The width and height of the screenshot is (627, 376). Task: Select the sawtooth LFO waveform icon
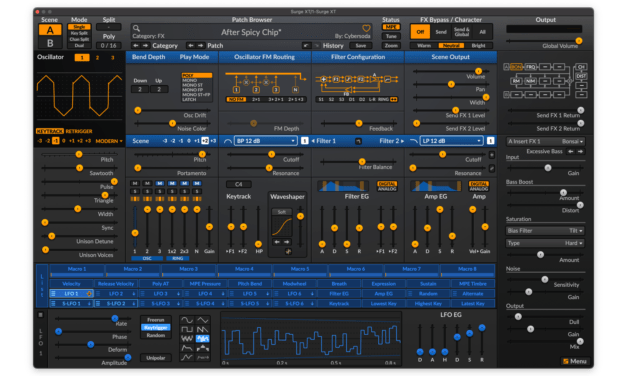click(x=203, y=329)
